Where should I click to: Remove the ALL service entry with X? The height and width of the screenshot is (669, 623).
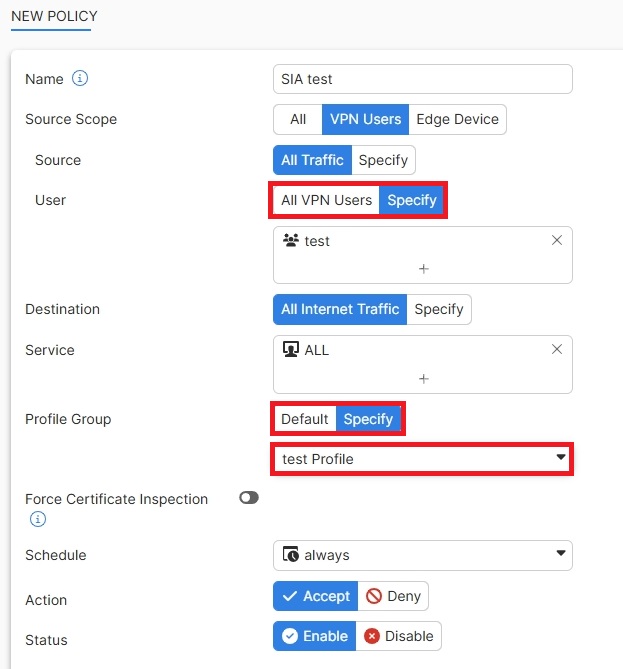557,350
